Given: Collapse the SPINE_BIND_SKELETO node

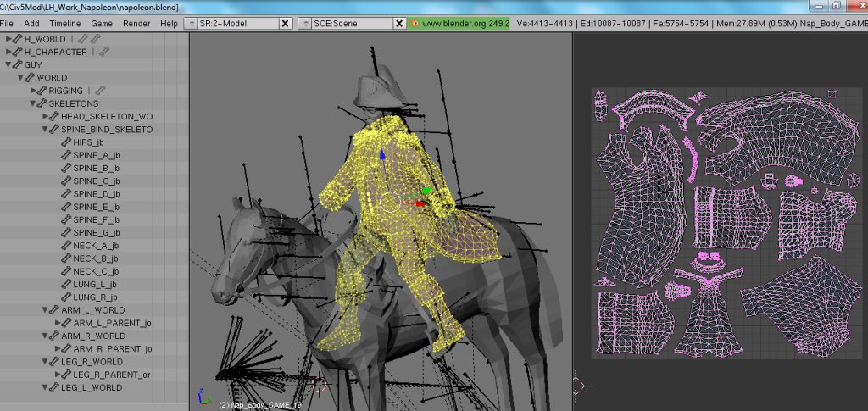Looking at the screenshot, I should click(45, 130).
